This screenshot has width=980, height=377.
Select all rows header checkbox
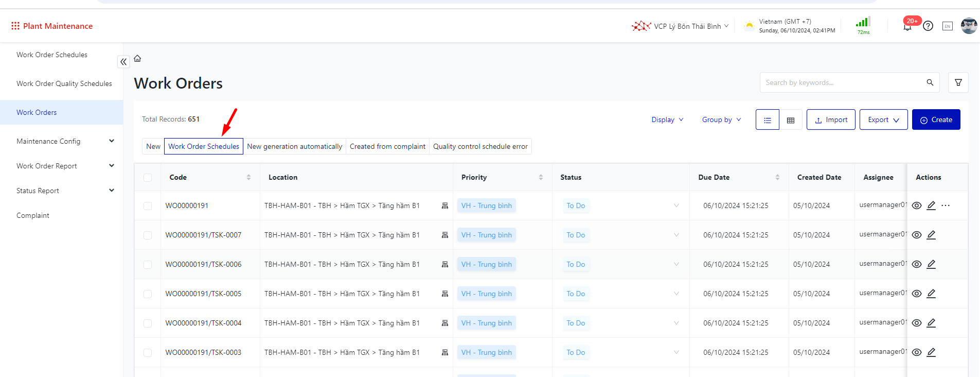(x=148, y=178)
